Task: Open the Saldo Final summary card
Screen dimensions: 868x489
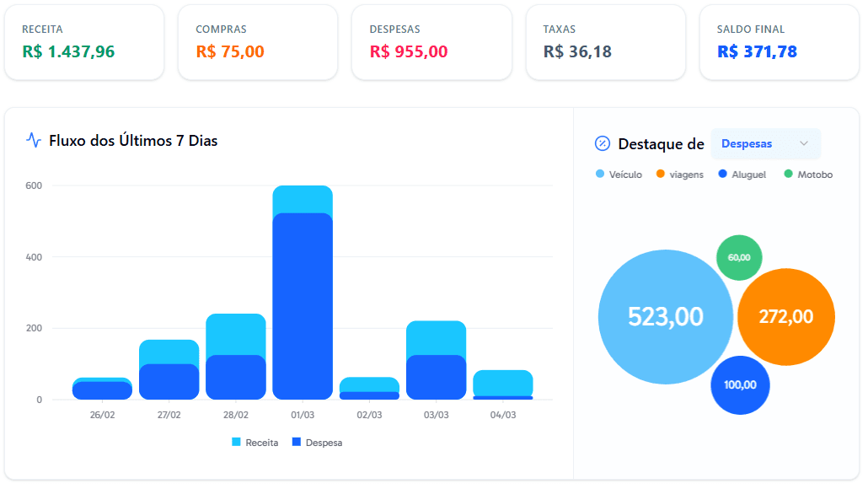Action: pyautogui.click(x=779, y=42)
